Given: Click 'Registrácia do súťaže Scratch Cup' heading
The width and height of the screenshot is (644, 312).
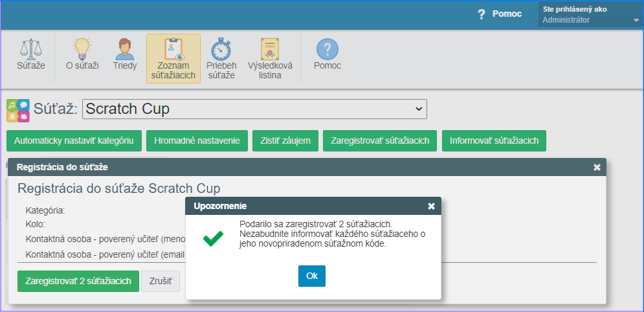Looking at the screenshot, I should (119, 188).
